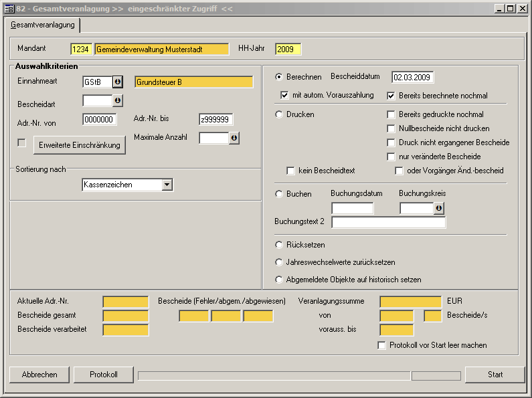The image size is (532, 398).
Task: Choose the Buchen radio option
Action: point(280,194)
